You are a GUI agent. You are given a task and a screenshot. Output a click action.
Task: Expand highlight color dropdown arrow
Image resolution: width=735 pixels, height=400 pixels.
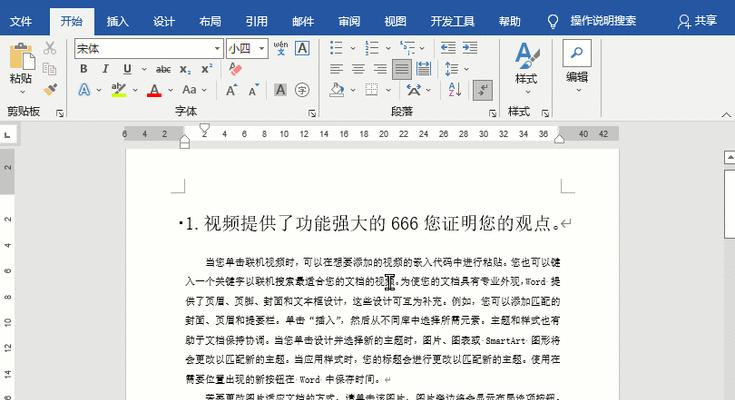[x=135, y=90]
